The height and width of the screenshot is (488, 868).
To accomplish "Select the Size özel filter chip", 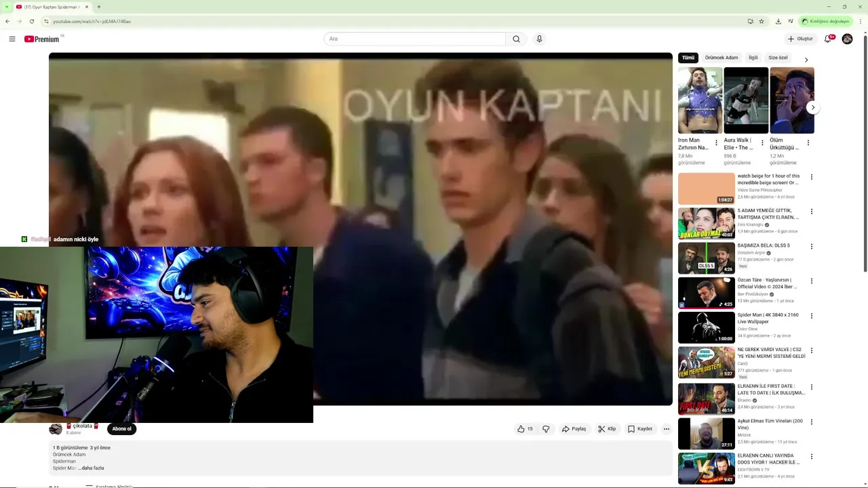I will 778,58.
